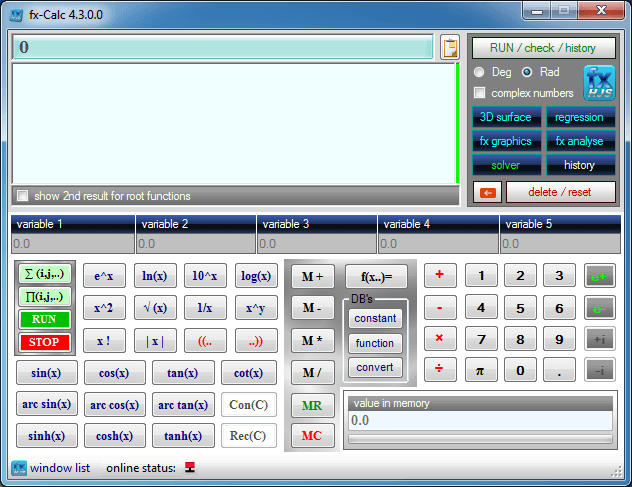Image resolution: width=632 pixels, height=487 pixels.
Task: Click the variable 3 value field
Action: (317, 244)
